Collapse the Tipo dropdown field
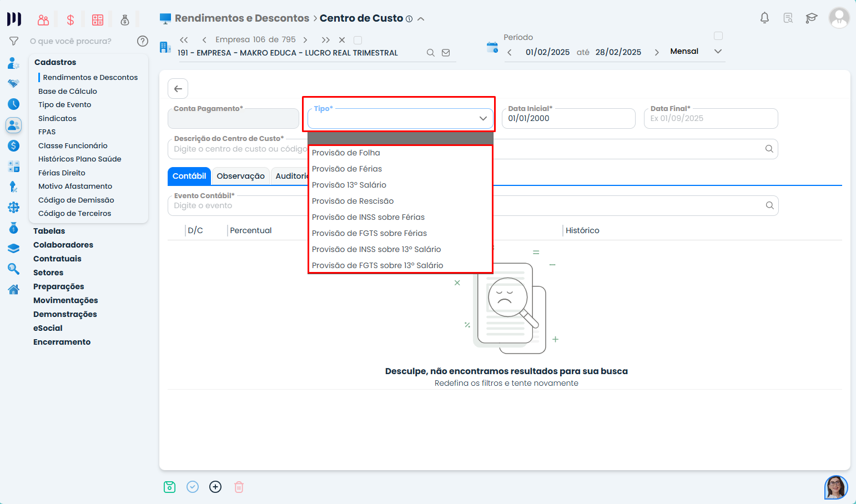The image size is (856, 504). (483, 118)
